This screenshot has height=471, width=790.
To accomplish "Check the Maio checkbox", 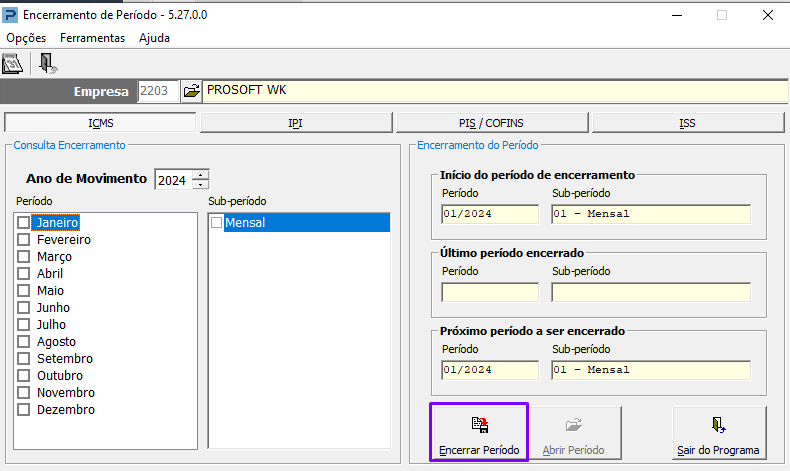I will click(x=23, y=291).
